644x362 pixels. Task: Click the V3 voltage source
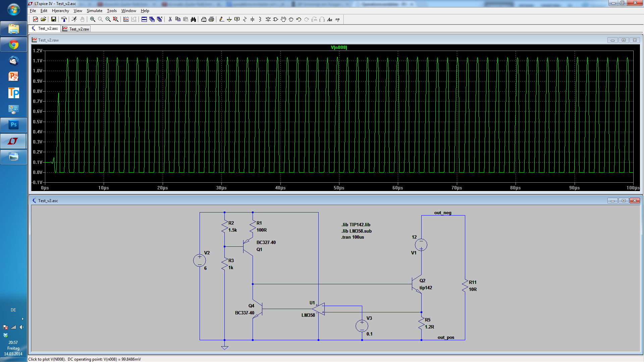(362, 326)
